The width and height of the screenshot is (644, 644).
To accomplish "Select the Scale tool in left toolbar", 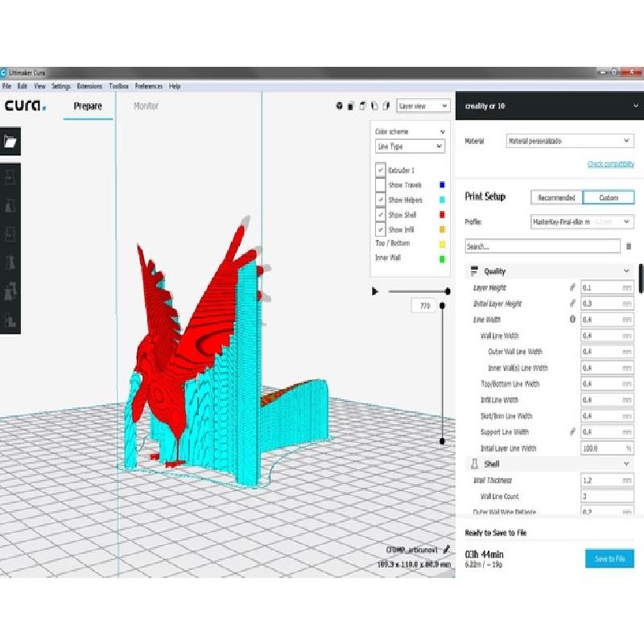I will tap(10, 205).
